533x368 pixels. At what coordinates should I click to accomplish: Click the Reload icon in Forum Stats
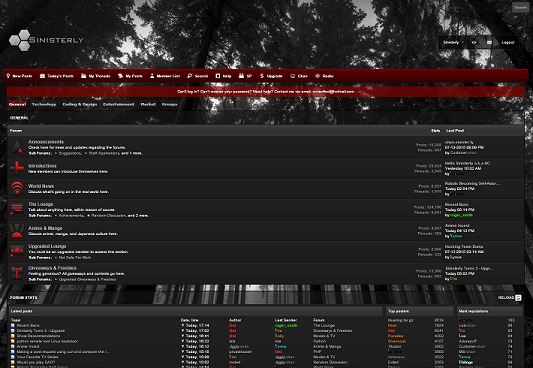(518, 298)
